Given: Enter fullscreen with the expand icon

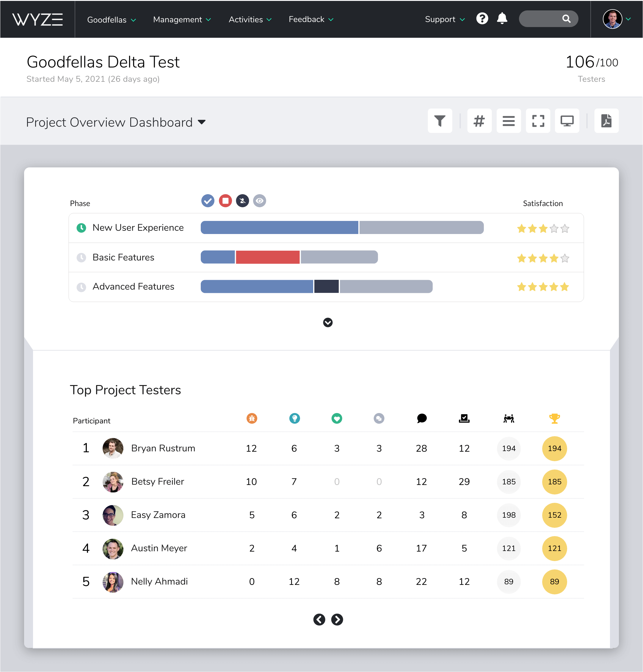Looking at the screenshot, I should 538,121.
